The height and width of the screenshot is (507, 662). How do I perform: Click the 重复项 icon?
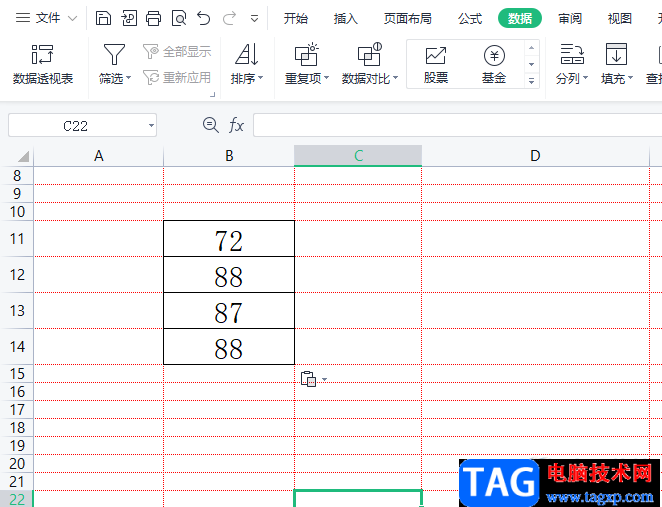coord(306,54)
